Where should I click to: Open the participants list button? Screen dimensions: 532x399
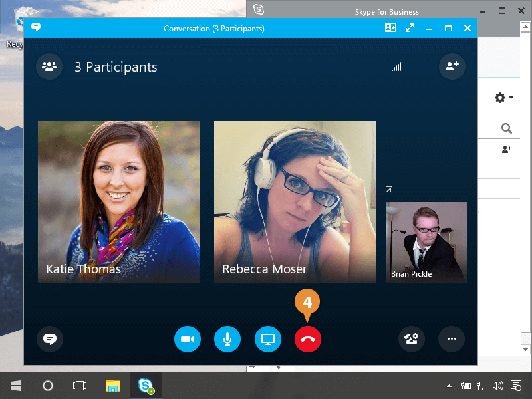(x=49, y=66)
